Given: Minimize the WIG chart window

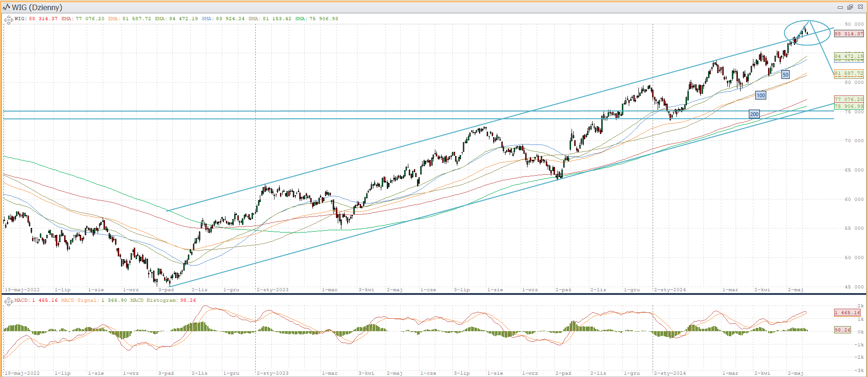Looking at the screenshot, I should click(x=840, y=7).
